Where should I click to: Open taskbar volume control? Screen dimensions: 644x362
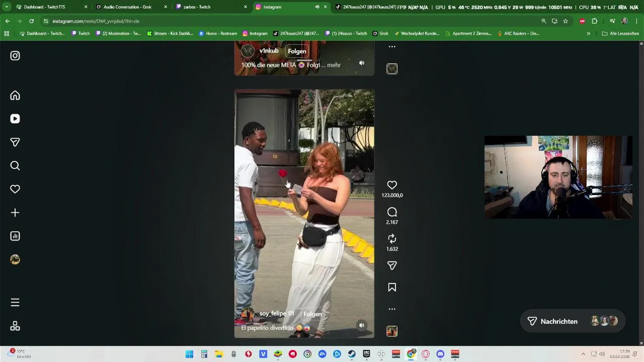pos(602,354)
